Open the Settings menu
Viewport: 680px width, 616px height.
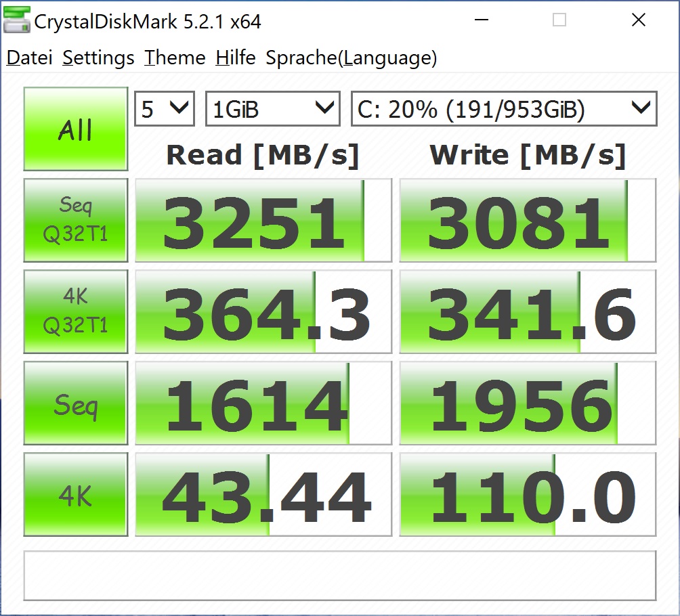click(x=98, y=58)
